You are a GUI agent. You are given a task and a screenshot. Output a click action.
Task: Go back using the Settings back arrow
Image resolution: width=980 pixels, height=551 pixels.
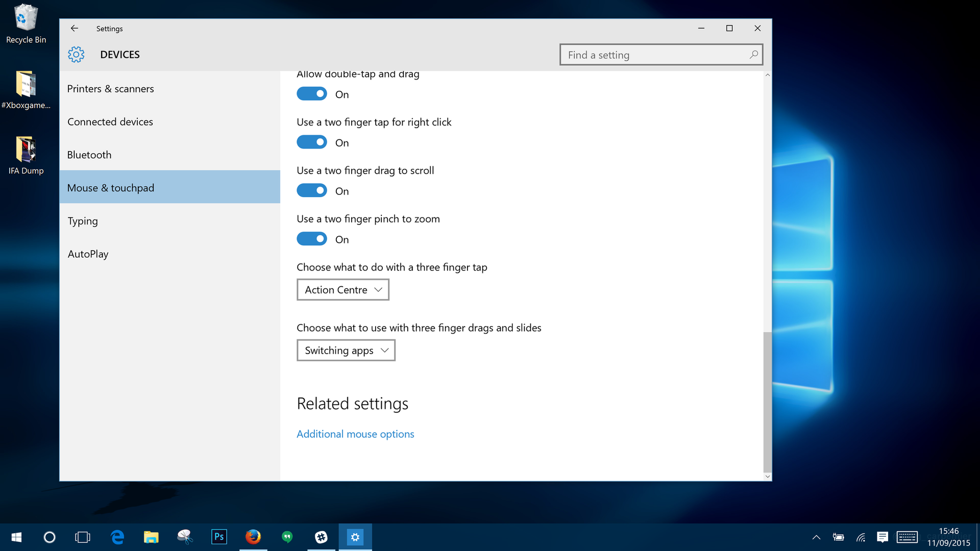[75, 28]
